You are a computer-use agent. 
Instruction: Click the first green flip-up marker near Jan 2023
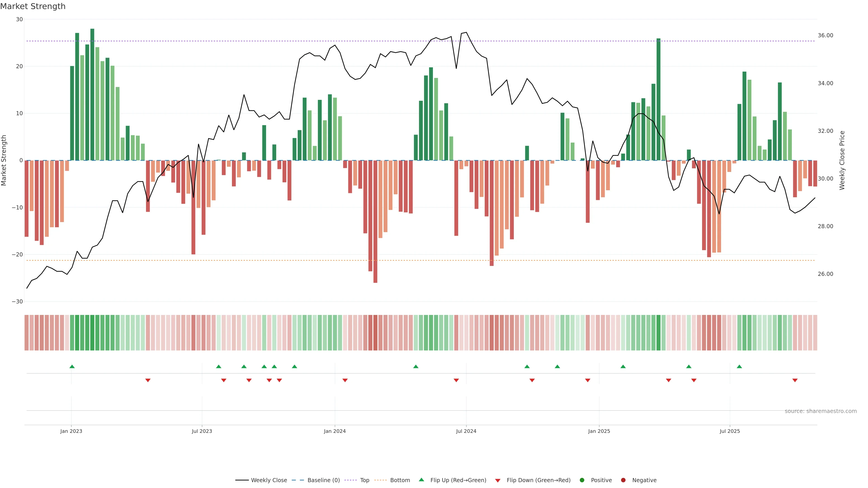(x=72, y=366)
